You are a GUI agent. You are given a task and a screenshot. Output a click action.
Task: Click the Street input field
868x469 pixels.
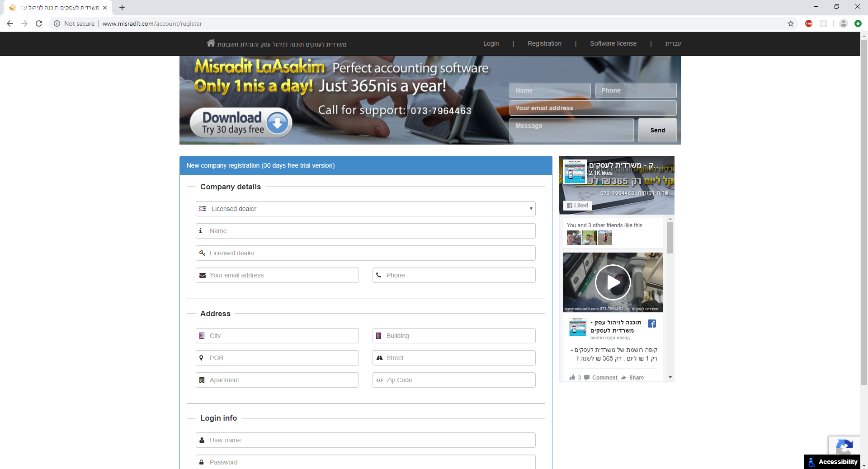coord(454,358)
